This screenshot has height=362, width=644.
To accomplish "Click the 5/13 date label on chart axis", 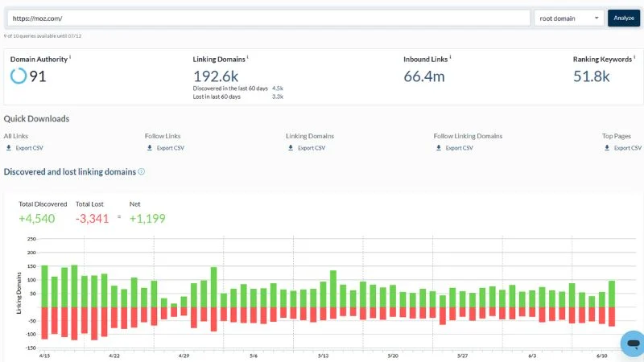I will coord(324,356).
